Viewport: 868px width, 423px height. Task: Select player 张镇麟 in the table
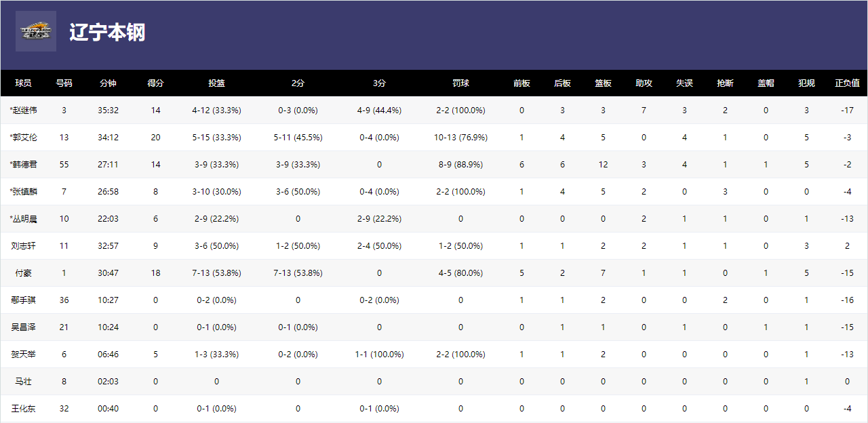(x=24, y=192)
